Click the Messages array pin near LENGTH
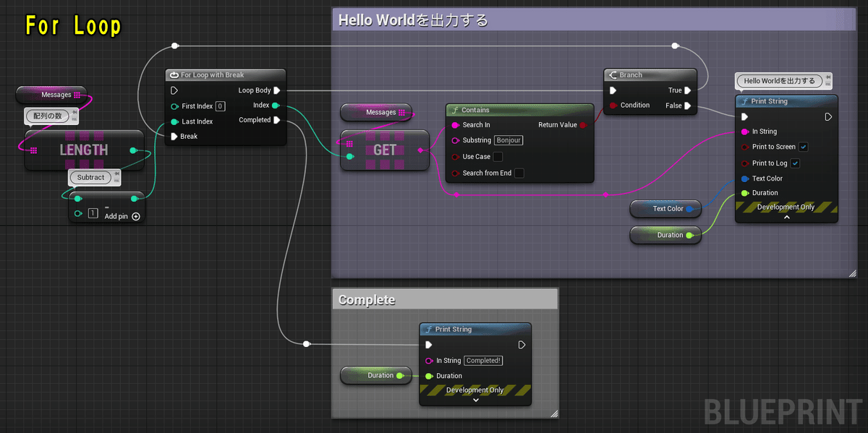This screenshot has height=433, width=868. pos(77,95)
